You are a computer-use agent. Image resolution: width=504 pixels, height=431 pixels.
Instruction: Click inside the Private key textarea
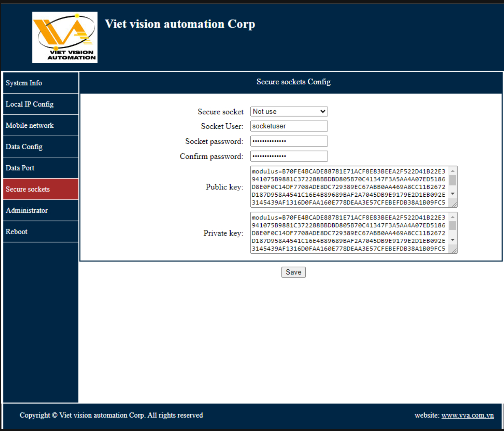[348, 233]
